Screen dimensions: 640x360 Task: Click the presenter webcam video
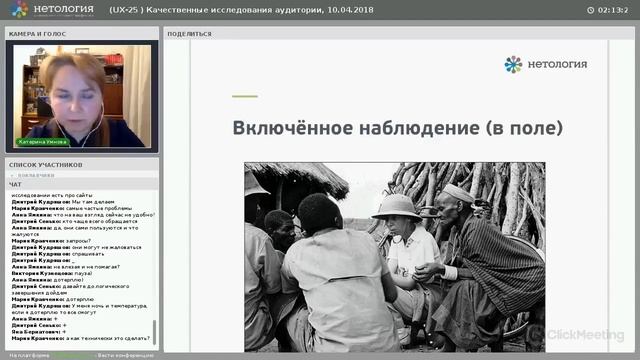82,96
